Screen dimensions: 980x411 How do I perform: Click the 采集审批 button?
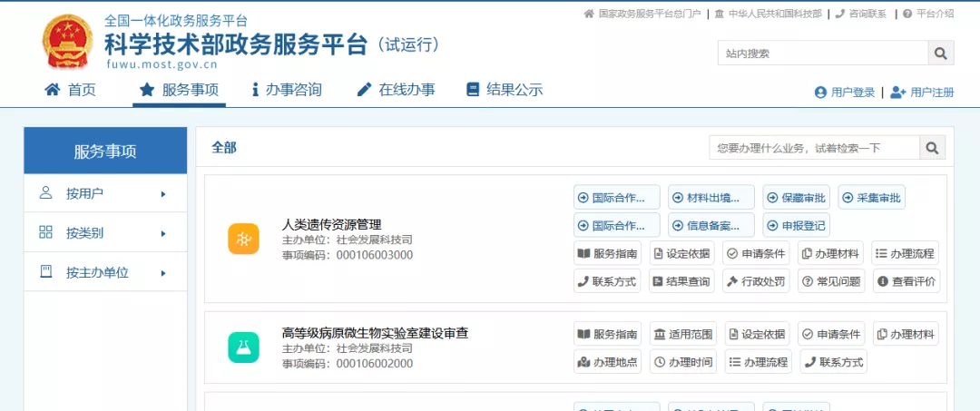[871, 198]
